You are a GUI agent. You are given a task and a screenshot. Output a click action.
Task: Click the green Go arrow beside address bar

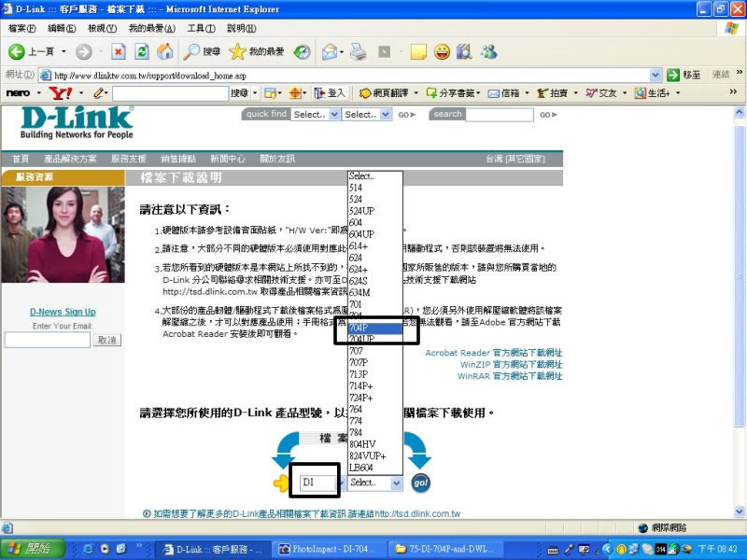pos(673,75)
